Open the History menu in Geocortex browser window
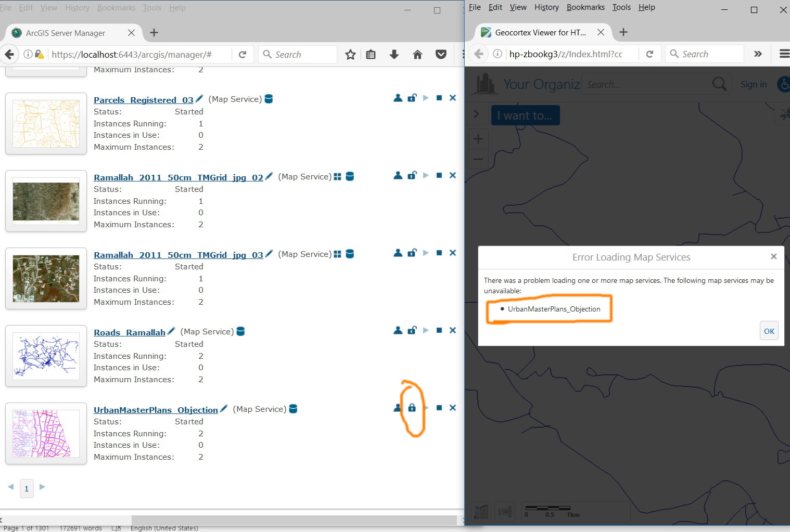Viewport: 790px width, 532px height. [x=546, y=7]
